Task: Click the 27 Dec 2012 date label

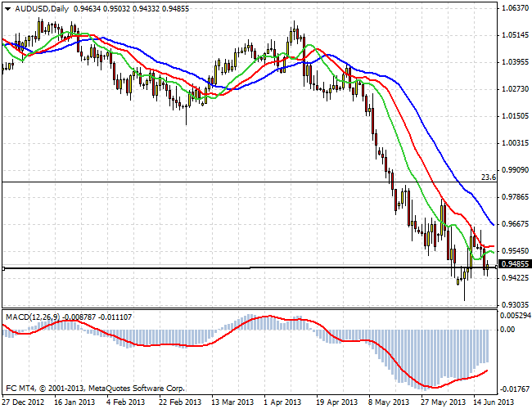Action: coord(23,402)
